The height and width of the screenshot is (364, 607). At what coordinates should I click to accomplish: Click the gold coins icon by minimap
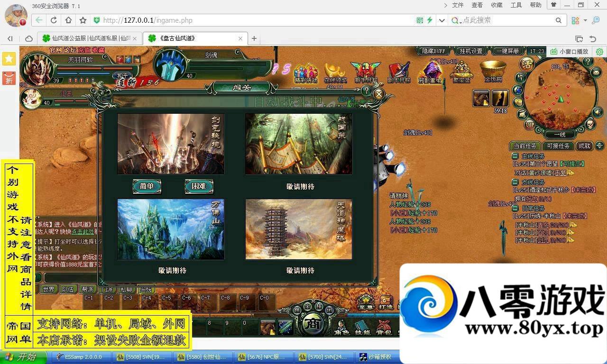coord(518,101)
